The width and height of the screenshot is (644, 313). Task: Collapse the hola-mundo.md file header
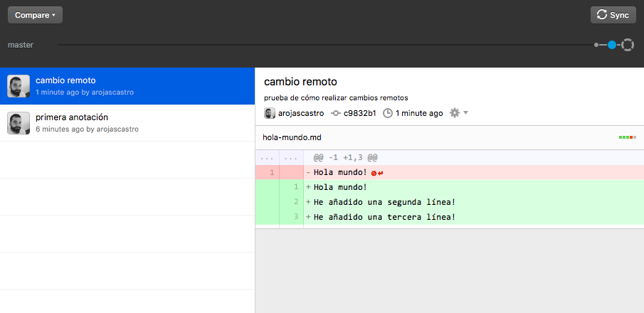[x=292, y=137]
